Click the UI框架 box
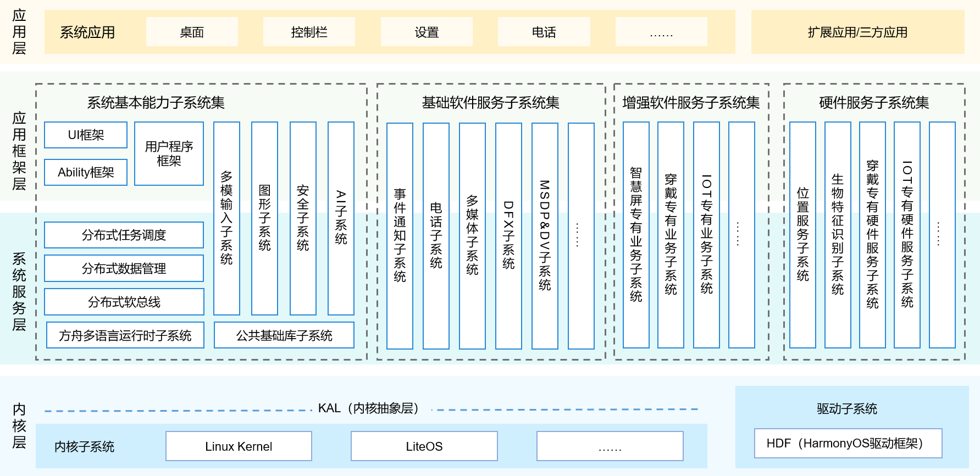The image size is (980, 476). coord(86,135)
